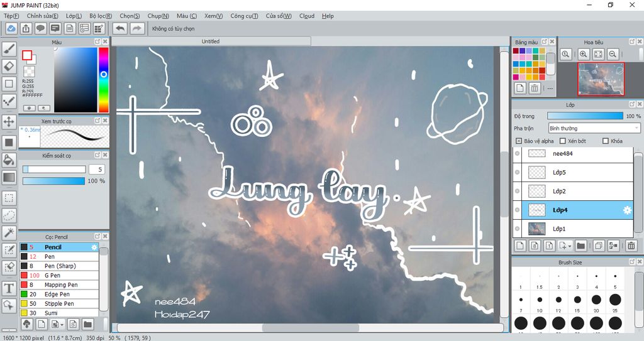Open the Help menu

coord(328,16)
